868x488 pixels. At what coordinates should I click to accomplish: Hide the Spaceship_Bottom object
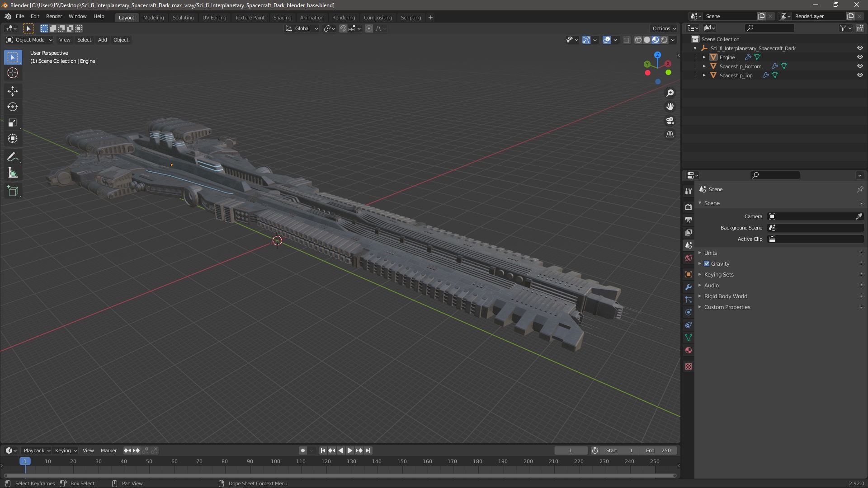pos(860,66)
